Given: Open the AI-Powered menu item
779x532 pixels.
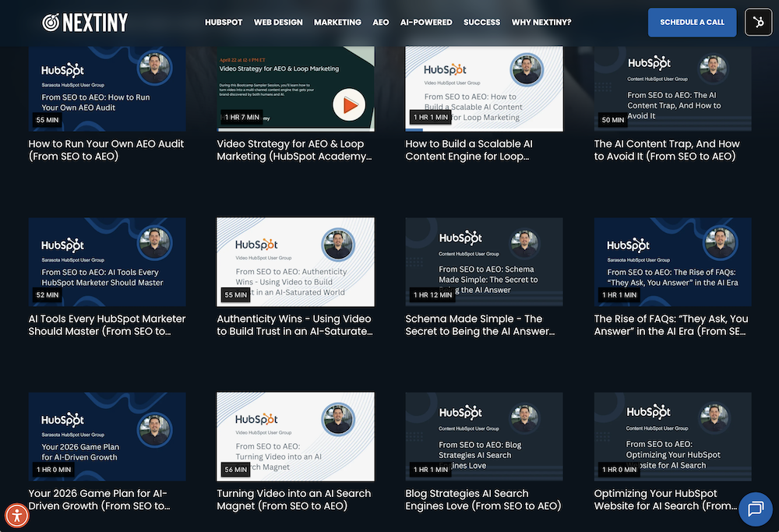Looking at the screenshot, I should click(x=426, y=23).
